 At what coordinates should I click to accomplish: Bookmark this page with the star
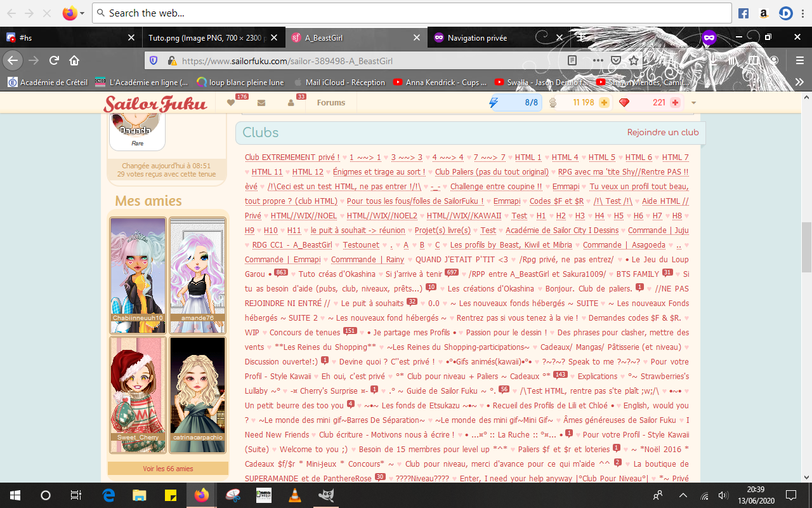click(633, 60)
